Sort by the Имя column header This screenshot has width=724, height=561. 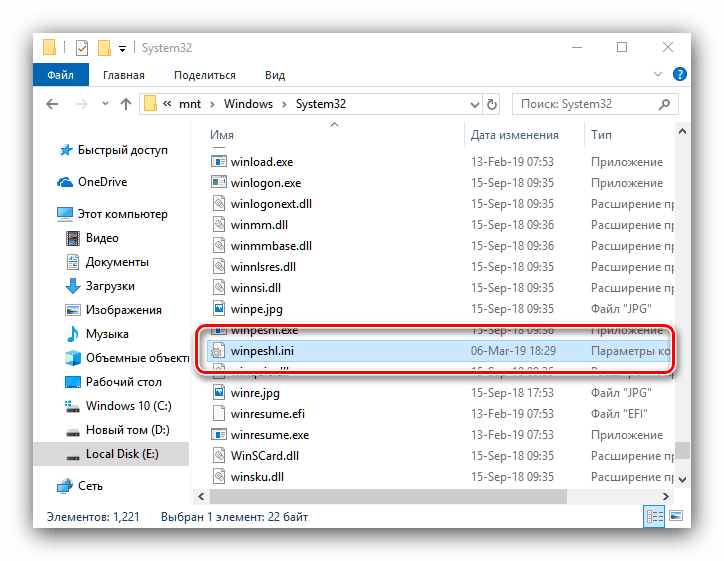pos(222,135)
